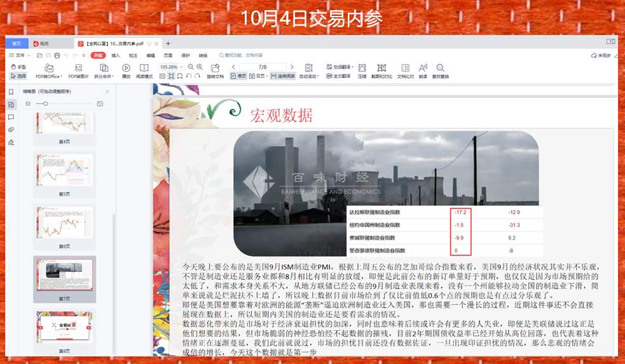Click the PDF转图片 tool
The width and height of the screenshot is (625, 364).
pos(78,71)
